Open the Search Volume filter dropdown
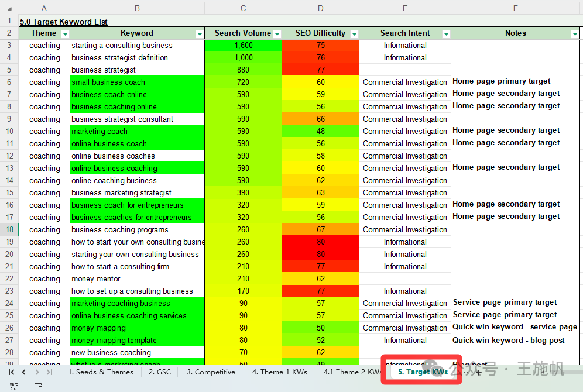 click(277, 34)
